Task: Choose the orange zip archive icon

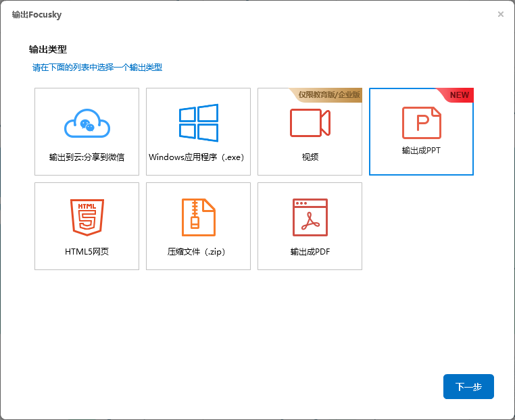Action: click(x=198, y=217)
